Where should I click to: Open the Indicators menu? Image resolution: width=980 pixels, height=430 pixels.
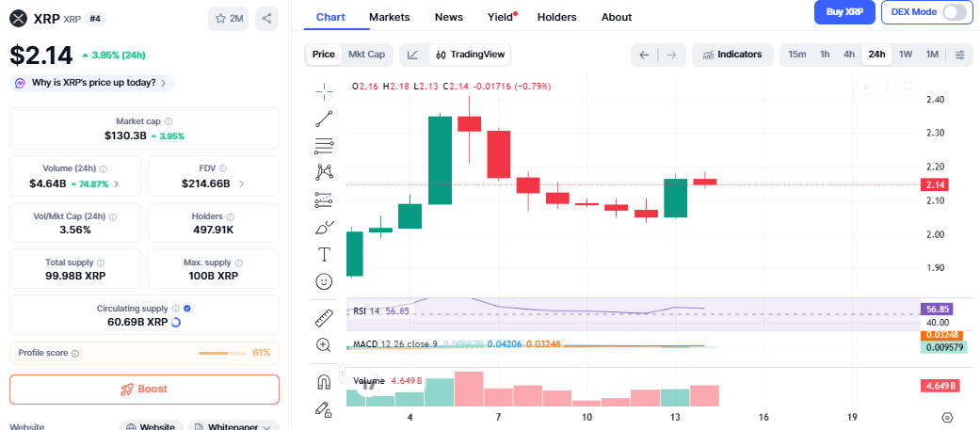click(x=732, y=55)
